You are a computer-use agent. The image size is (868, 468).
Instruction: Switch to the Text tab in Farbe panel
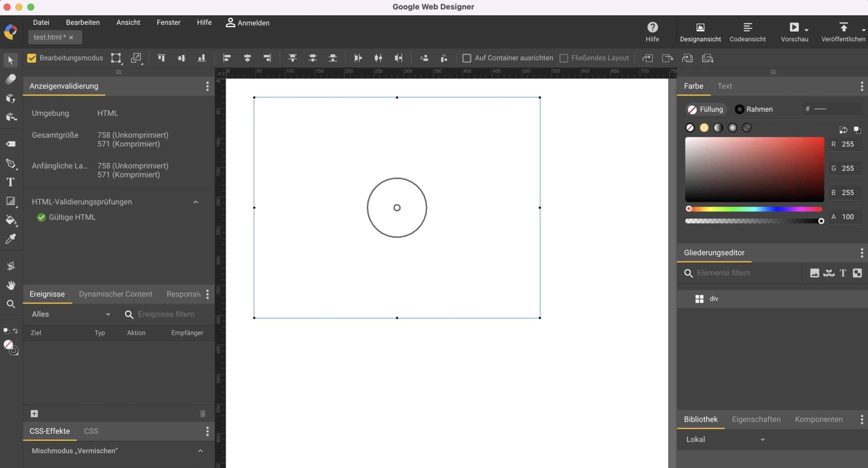pyautogui.click(x=725, y=86)
